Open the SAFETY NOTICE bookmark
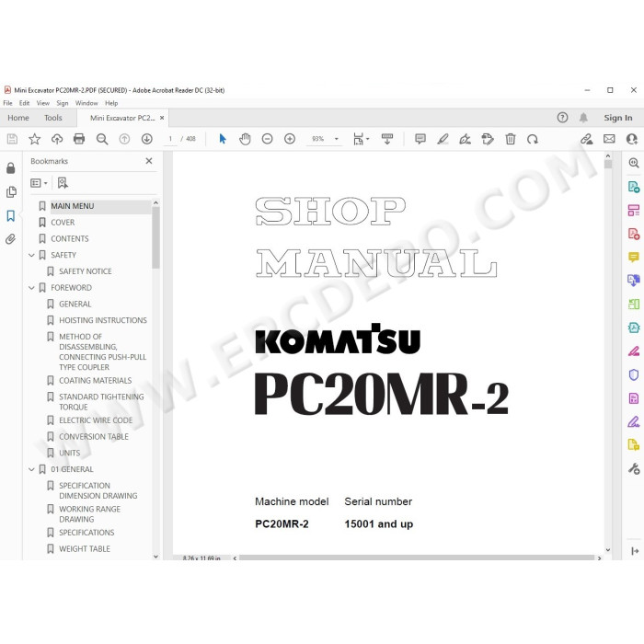Viewport: 644px width, 644px height. point(86,271)
